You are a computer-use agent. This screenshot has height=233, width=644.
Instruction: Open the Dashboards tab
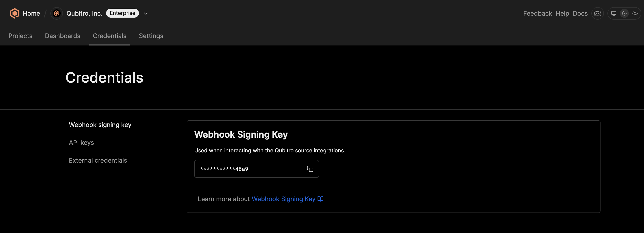pos(62,36)
